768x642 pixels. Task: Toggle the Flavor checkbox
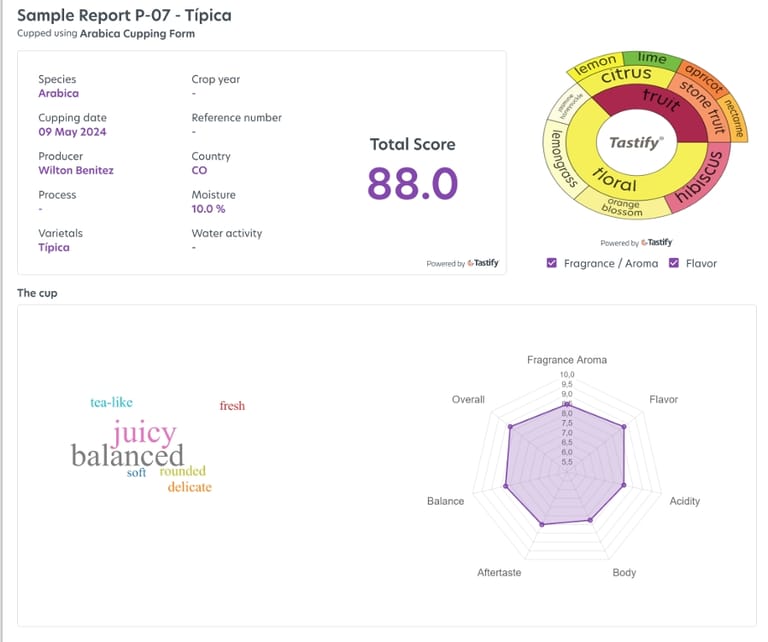click(x=673, y=263)
